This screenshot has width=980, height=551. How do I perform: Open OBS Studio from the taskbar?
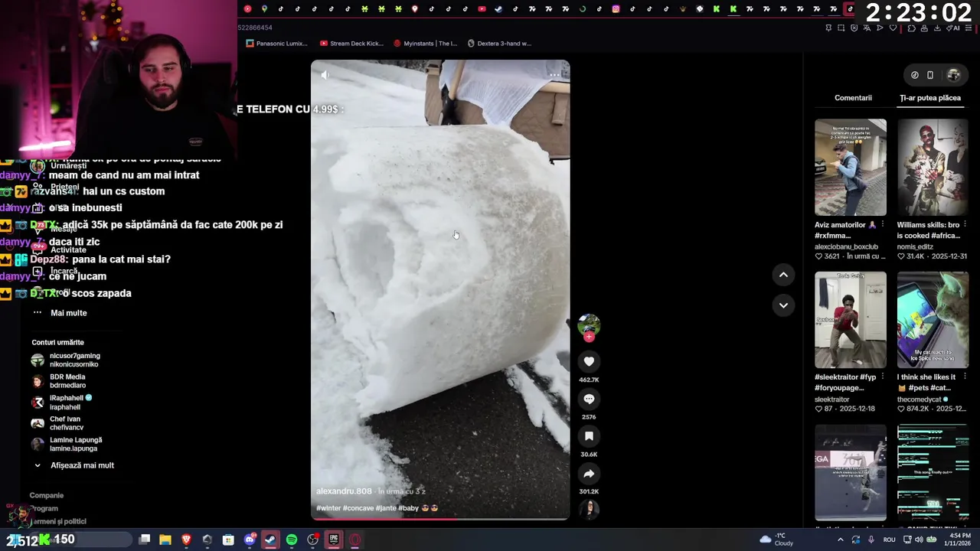click(x=312, y=540)
